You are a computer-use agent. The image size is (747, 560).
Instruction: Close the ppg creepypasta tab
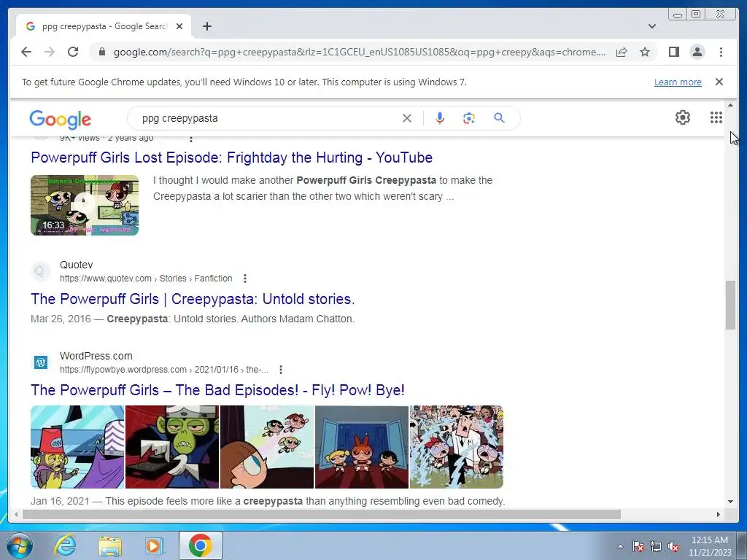click(x=179, y=26)
